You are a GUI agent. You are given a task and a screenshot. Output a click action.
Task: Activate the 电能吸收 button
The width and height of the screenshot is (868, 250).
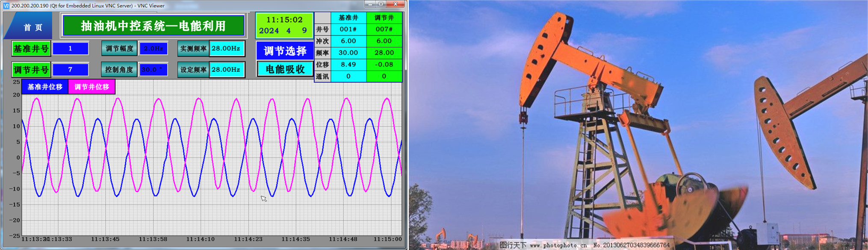click(285, 69)
